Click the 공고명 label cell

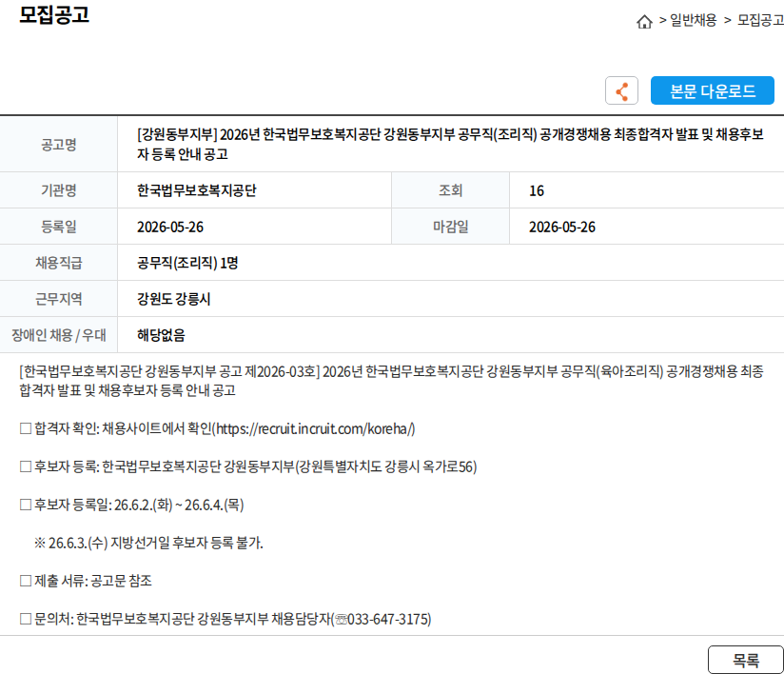(58, 145)
